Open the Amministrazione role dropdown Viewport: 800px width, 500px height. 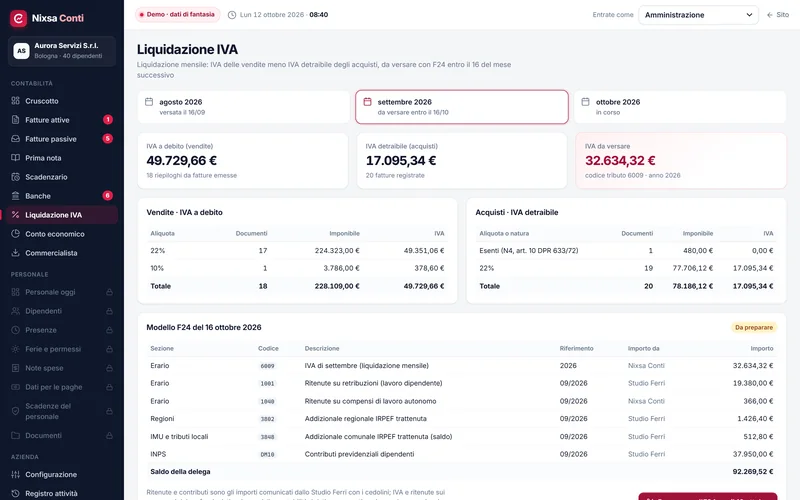pyautogui.click(x=698, y=15)
